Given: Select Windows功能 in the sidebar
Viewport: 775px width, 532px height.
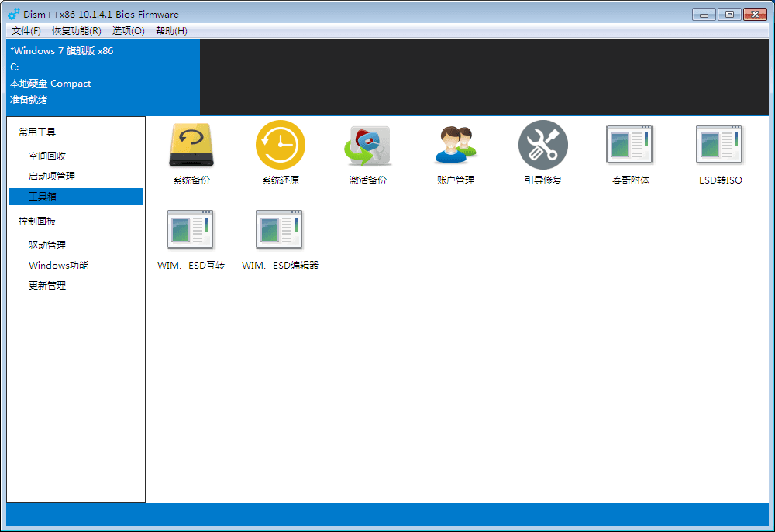Looking at the screenshot, I should coord(56,264).
